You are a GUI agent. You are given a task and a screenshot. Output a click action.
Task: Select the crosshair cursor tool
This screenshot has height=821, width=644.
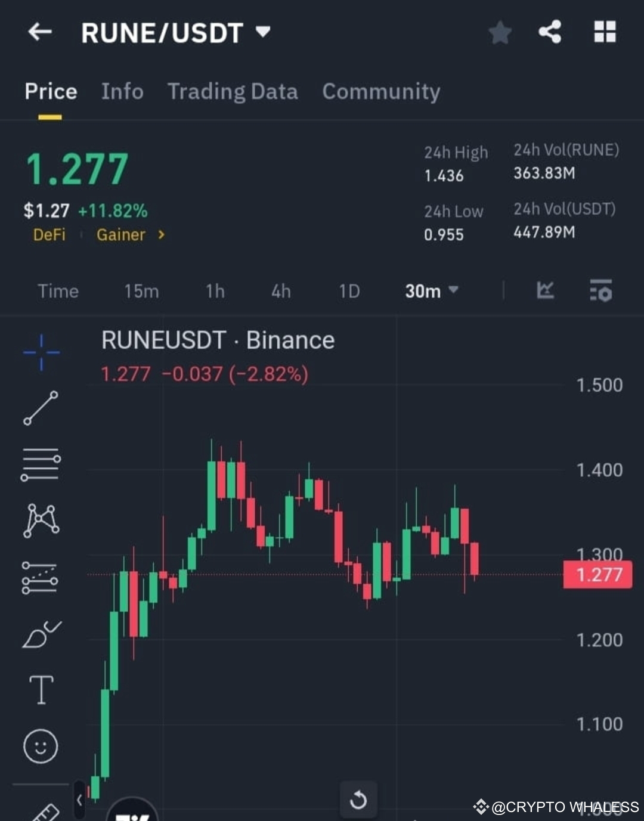coord(40,352)
